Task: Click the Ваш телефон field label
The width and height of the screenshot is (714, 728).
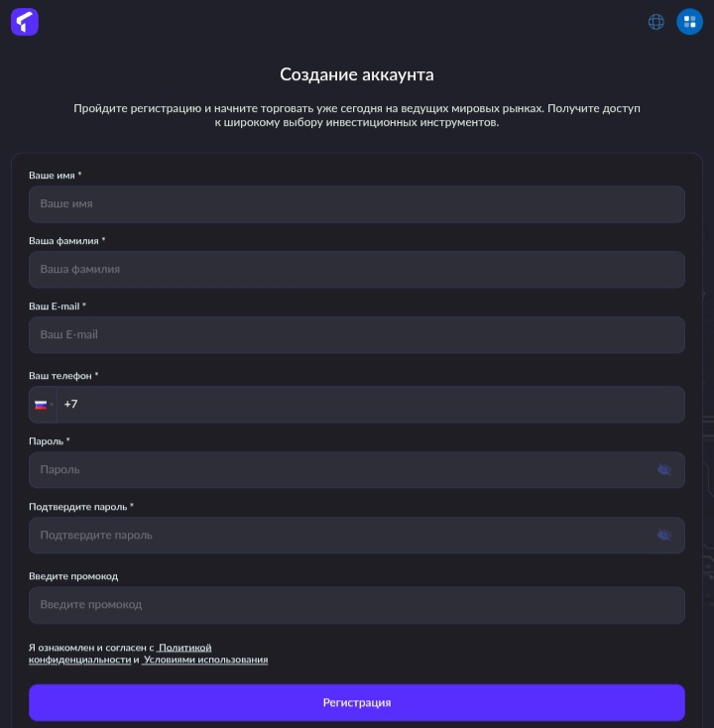Action: click(x=62, y=376)
